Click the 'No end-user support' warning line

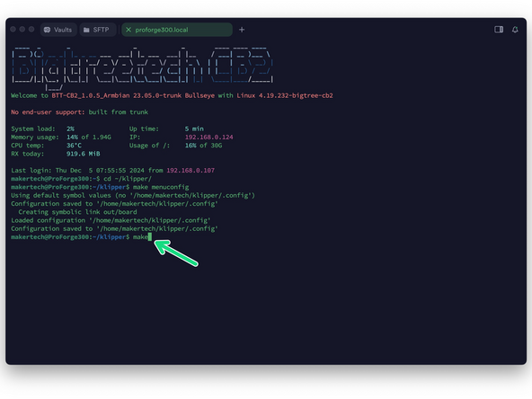(x=79, y=112)
